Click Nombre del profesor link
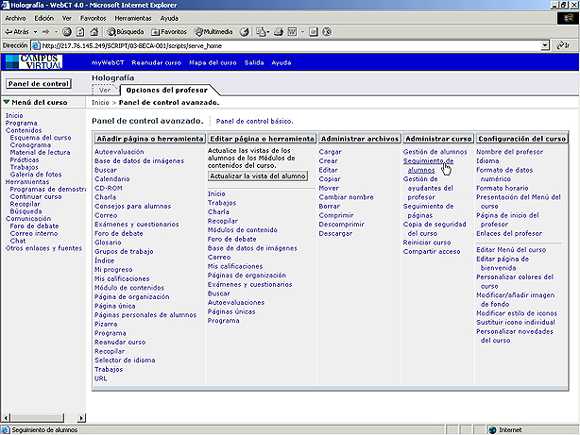 509,152
